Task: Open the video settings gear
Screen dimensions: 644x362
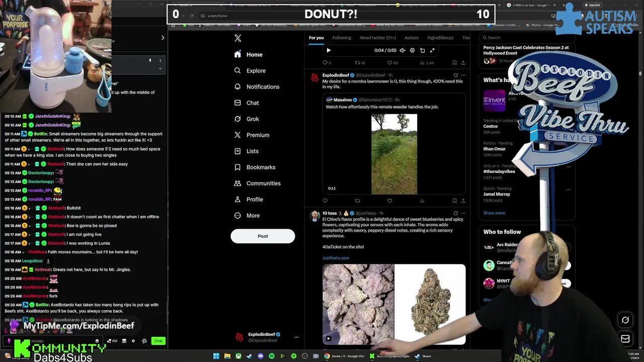Action: [412, 50]
